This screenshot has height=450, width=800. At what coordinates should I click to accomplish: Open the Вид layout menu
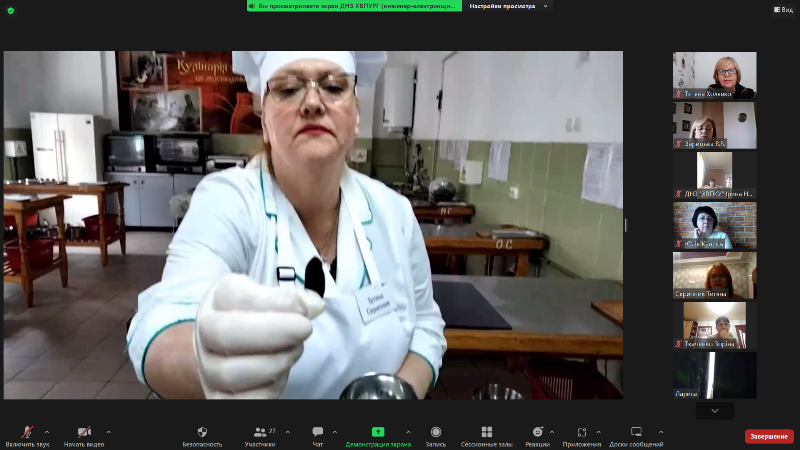[x=783, y=10]
